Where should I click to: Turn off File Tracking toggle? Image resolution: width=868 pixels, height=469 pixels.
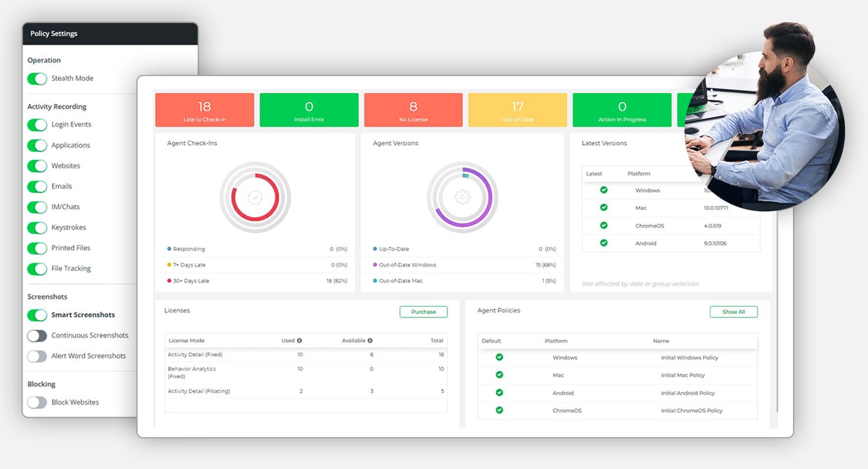click(x=37, y=269)
